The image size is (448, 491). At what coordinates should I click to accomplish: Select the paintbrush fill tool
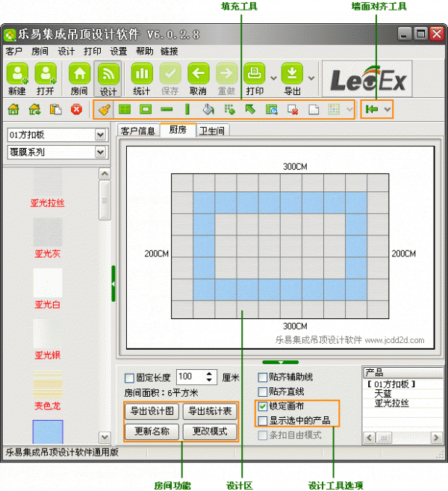105,109
